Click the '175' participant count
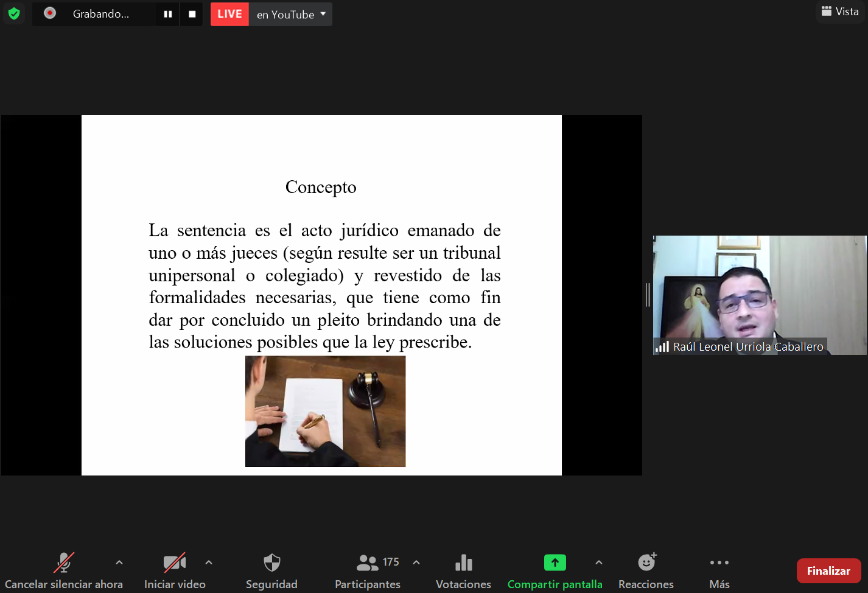The width and height of the screenshot is (868, 593). [391, 562]
